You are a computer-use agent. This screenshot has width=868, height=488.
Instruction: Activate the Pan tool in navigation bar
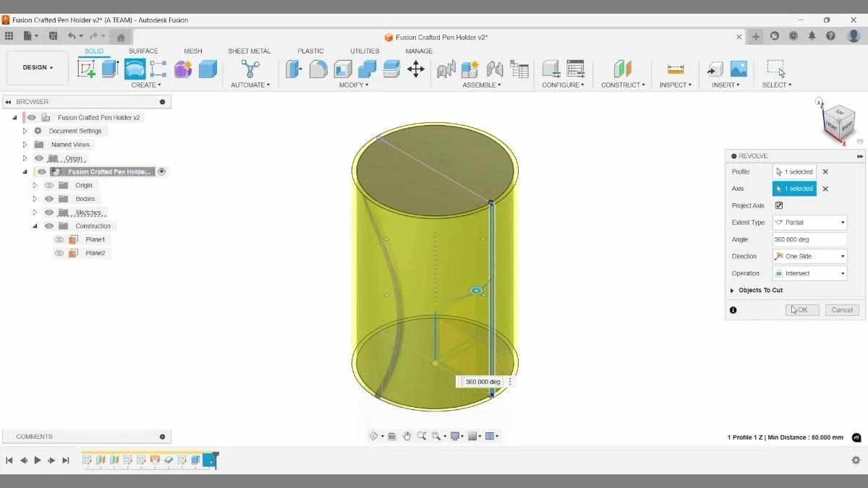click(x=407, y=435)
